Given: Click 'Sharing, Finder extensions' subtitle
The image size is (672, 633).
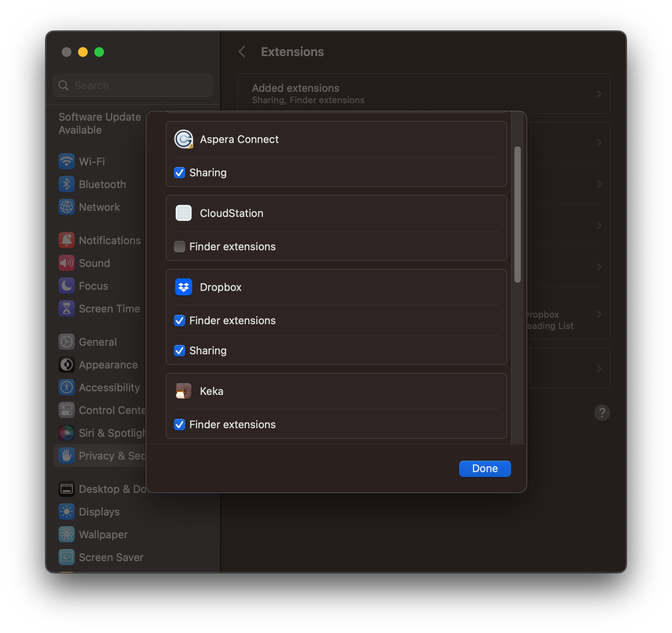Looking at the screenshot, I should tap(308, 100).
